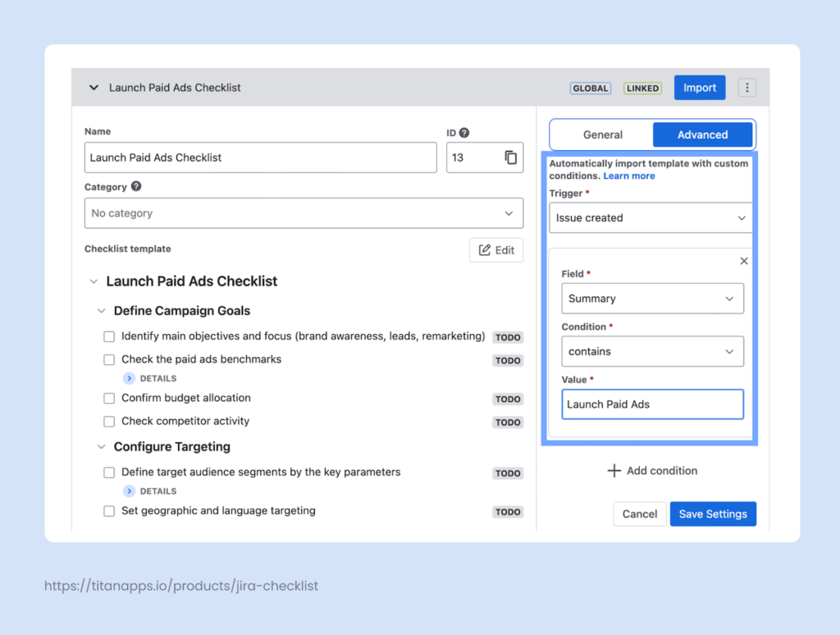
Task: Expand details under Define target audience segments
Action: tap(130, 491)
